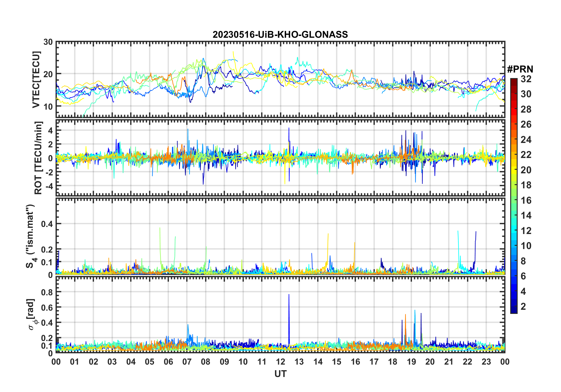This screenshot has width=561, height=392.
Task: Click x-axis tick label 19
Action: [411, 362]
